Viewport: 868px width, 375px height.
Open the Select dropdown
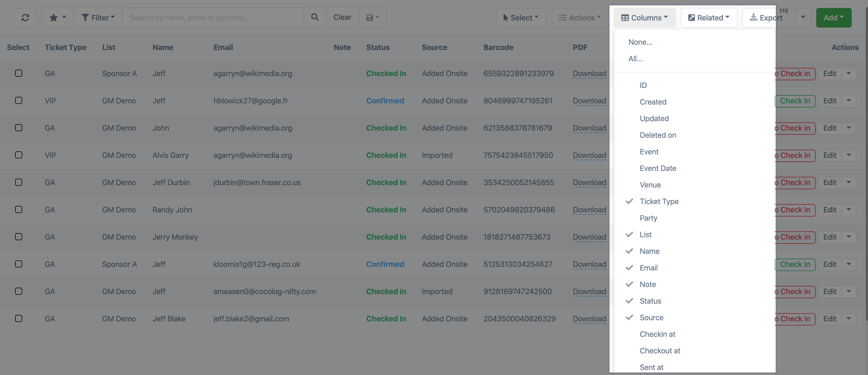(521, 17)
